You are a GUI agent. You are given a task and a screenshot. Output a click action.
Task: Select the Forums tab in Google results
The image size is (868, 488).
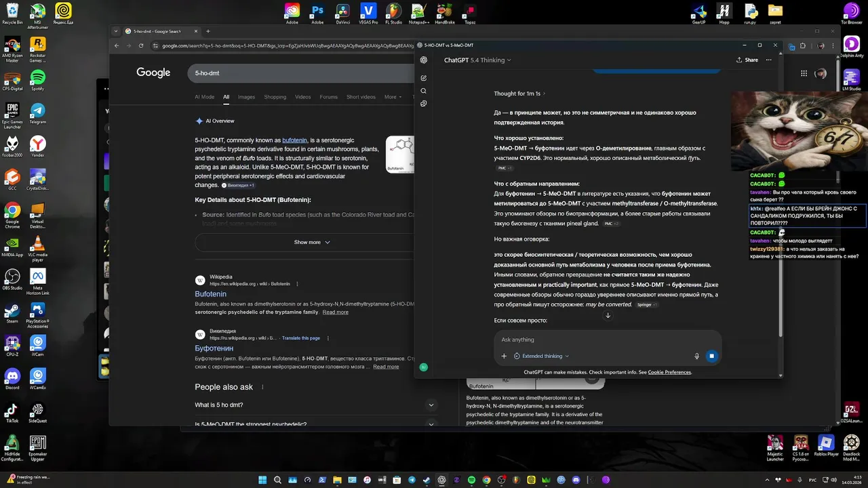click(328, 97)
